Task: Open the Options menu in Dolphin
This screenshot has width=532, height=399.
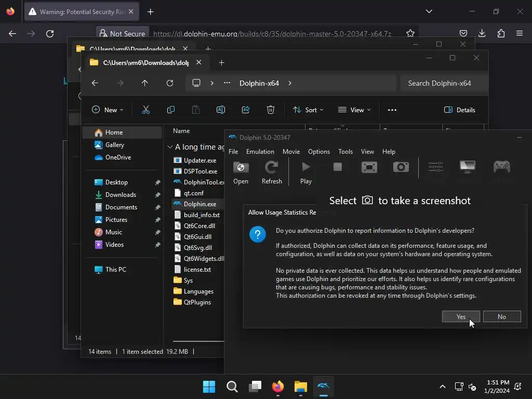Action: [x=318, y=152]
